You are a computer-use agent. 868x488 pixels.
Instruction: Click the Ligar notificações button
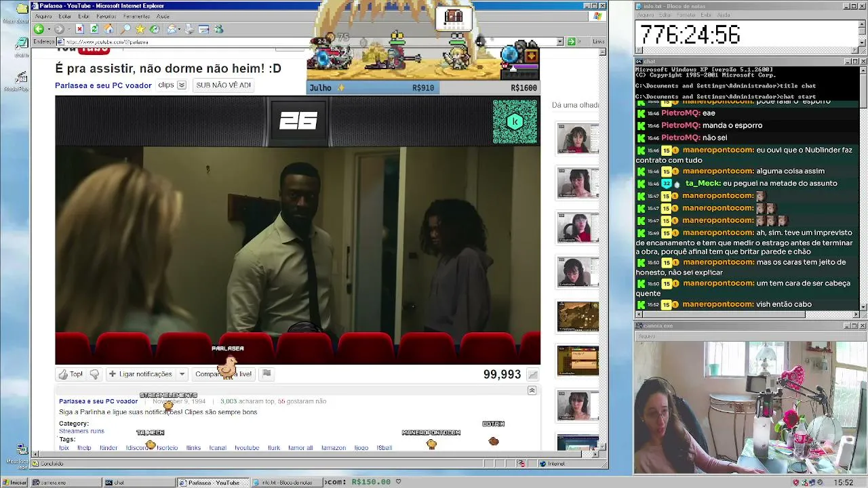click(x=140, y=374)
